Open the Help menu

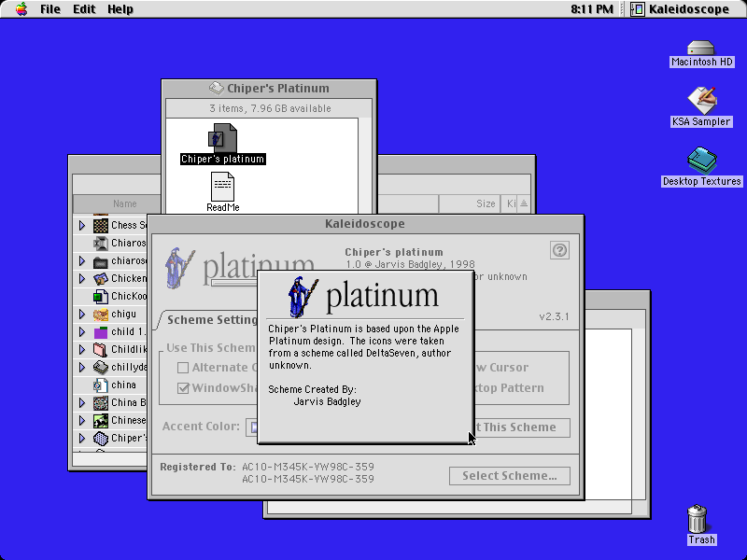pos(120,9)
